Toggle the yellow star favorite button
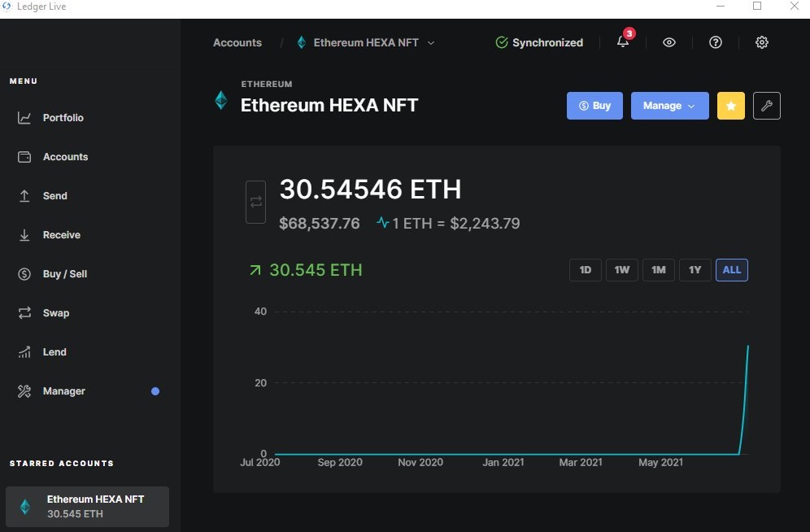This screenshot has height=532, width=810. click(x=731, y=106)
